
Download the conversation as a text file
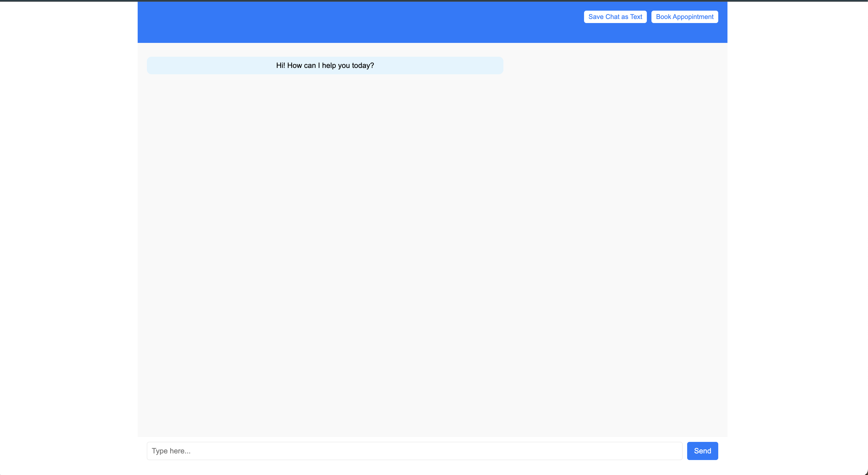click(x=615, y=17)
